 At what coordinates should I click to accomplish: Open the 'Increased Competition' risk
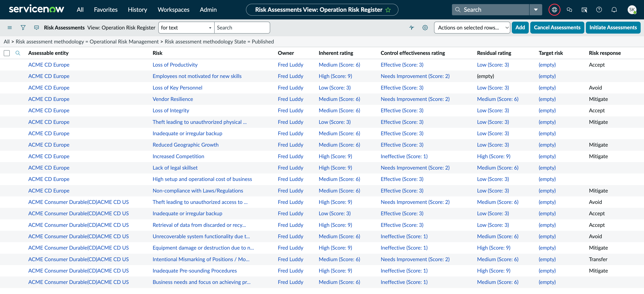(x=178, y=156)
